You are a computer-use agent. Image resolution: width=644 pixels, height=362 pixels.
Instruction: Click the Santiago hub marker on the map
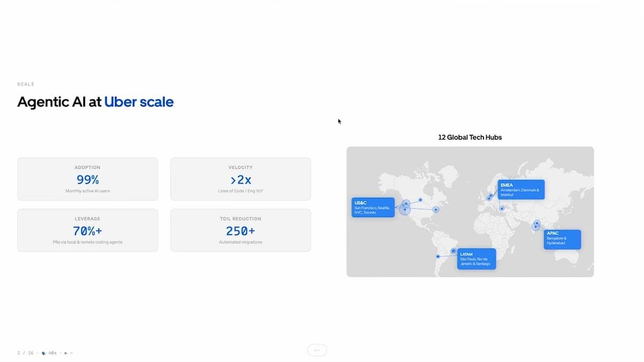[438, 257]
